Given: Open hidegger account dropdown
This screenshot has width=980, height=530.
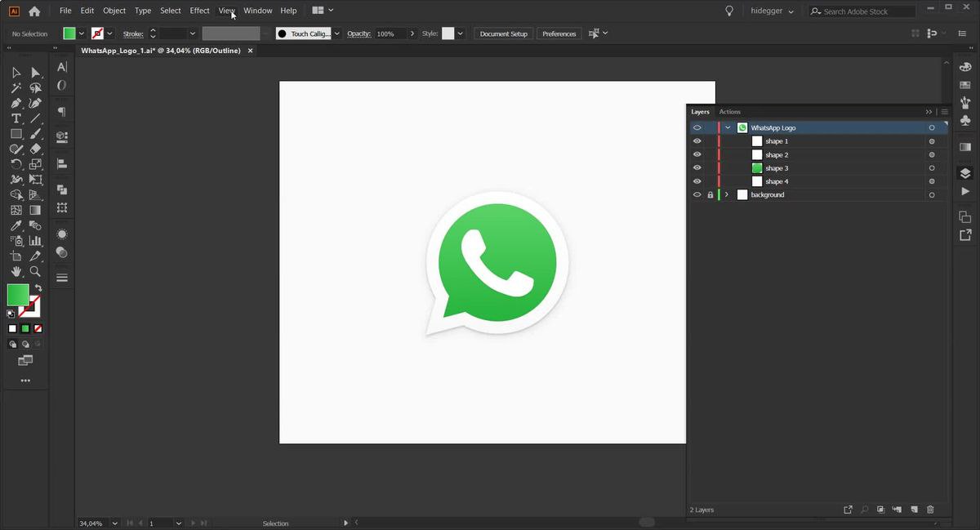Looking at the screenshot, I should [772, 11].
